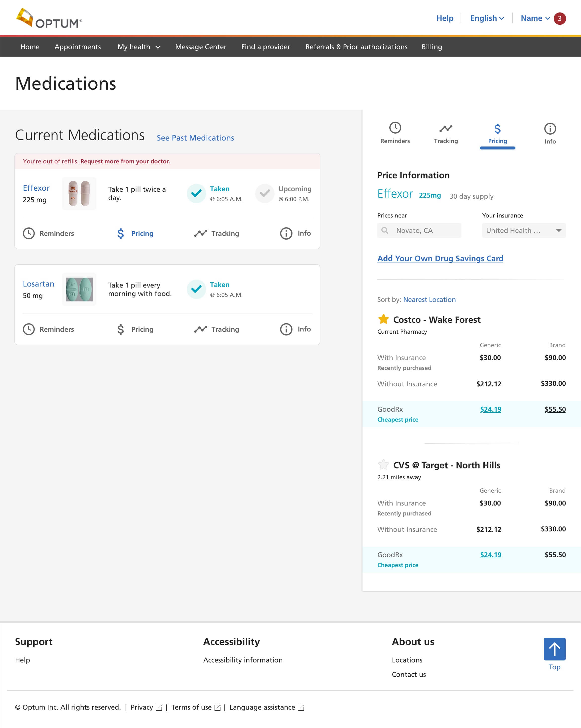Screen dimensions: 581x728
Task: Favorite the CVS @ Target pharmacy star
Action: [x=383, y=465]
